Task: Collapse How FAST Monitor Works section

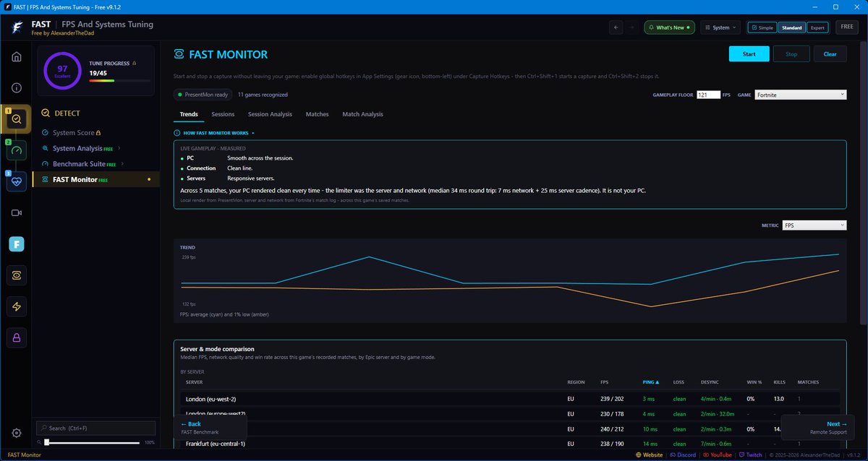Action: coord(214,133)
